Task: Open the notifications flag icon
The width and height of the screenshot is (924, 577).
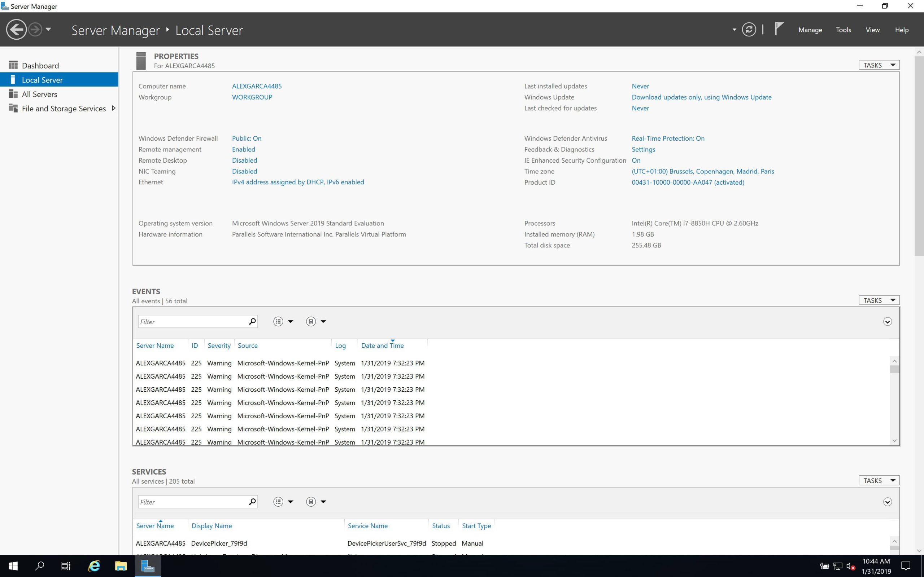Action: [779, 28]
